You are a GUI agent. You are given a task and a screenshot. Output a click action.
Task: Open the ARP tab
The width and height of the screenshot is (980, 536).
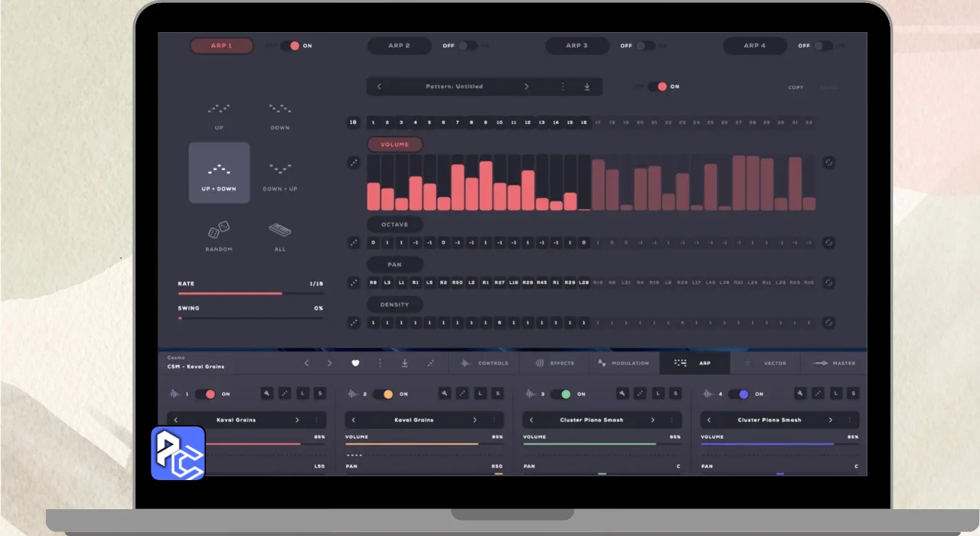point(695,363)
